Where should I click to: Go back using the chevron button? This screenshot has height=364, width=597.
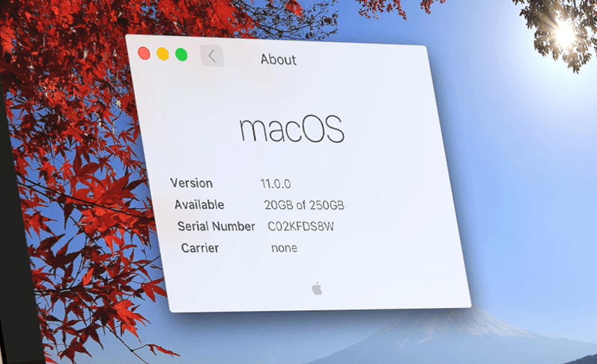point(212,56)
